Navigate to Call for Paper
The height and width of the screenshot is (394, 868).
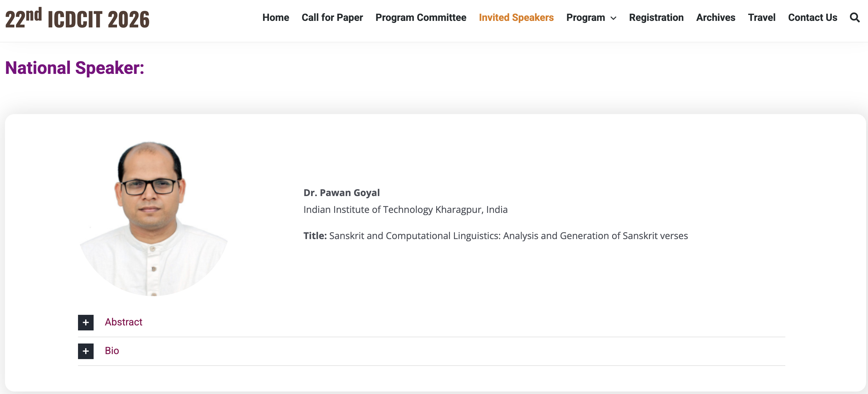point(332,17)
